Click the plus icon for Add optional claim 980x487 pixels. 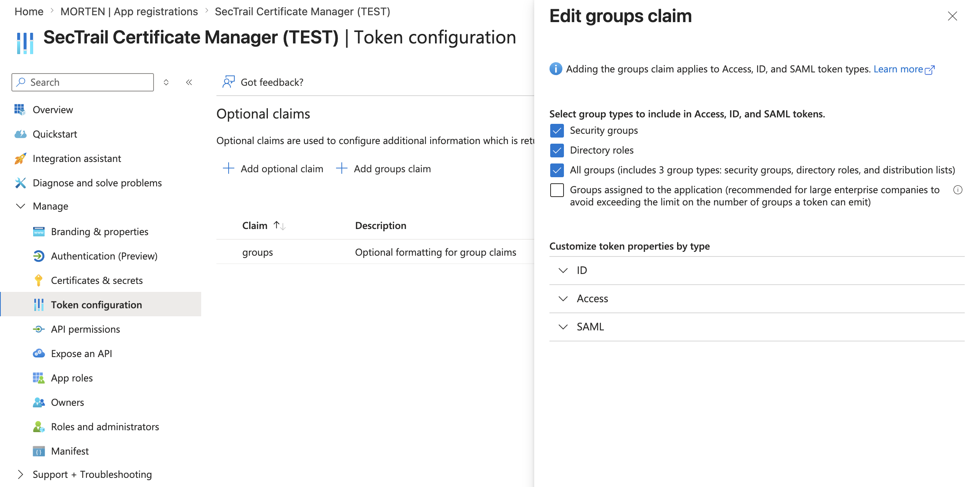point(228,168)
